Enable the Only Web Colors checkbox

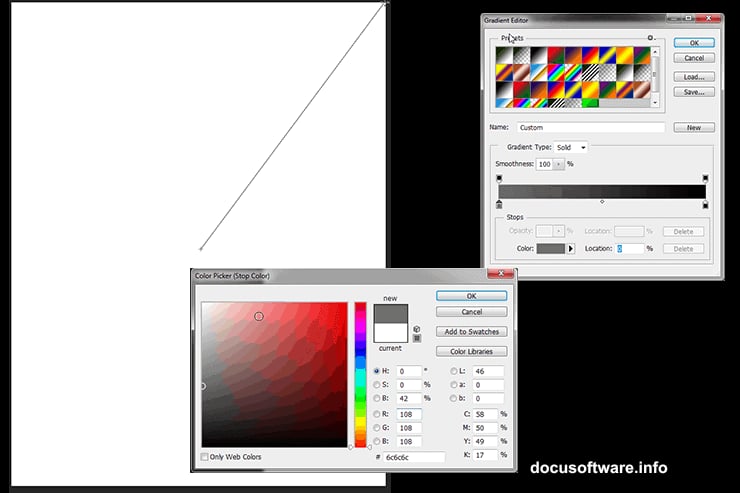pyautogui.click(x=205, y=457)
